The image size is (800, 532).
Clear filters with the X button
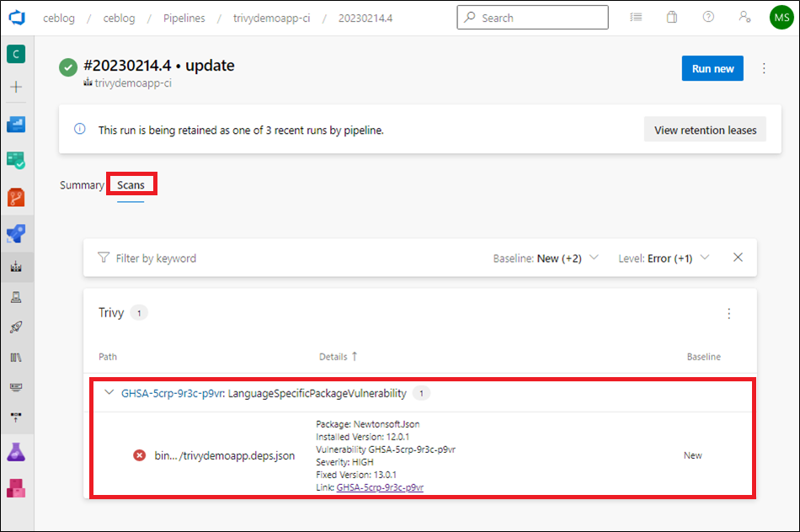click(x=738, y=258)
